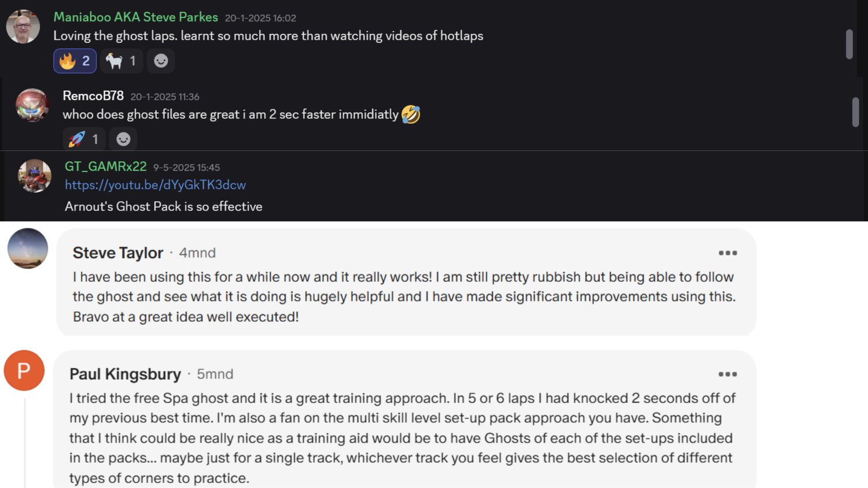Click RemcoB78's profile avatar
Viewport: 868px width, 488px height.
click(x=32, y=105)
